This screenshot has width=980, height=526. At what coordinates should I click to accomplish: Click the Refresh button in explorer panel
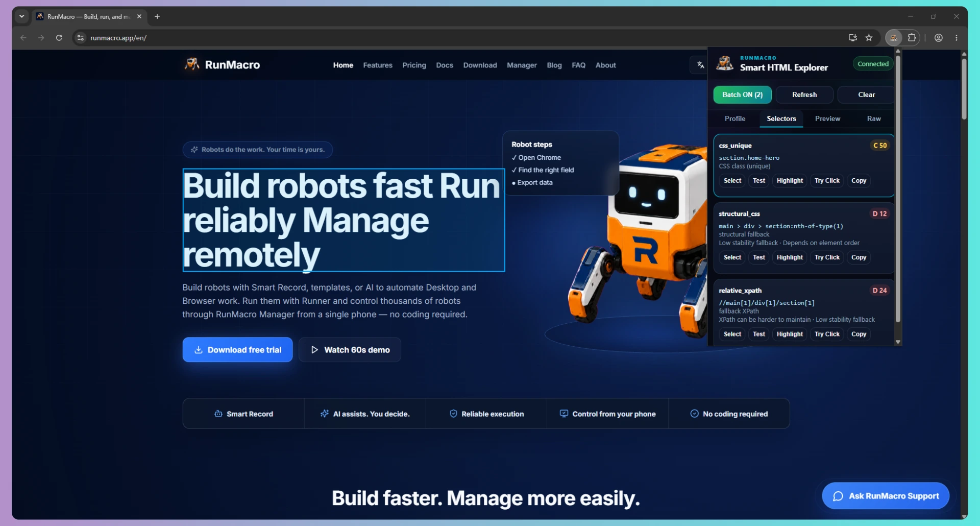coord(804,94)
